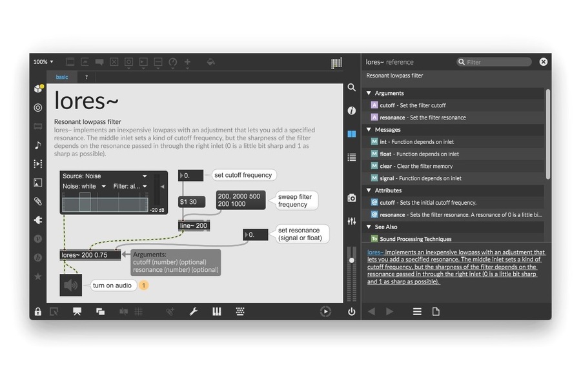Go forward in reference history
Viewport: 581px width, 392px height.
pyautogui.click(x=389, y=312)
